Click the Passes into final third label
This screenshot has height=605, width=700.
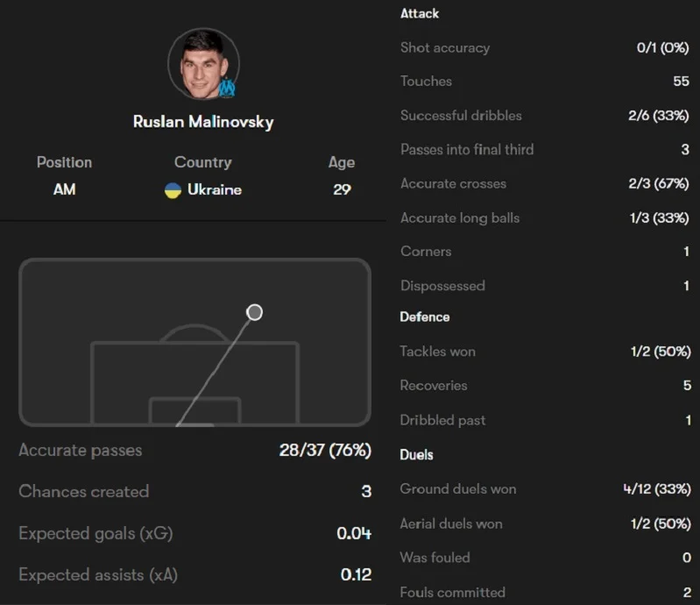tap(467, 150)
